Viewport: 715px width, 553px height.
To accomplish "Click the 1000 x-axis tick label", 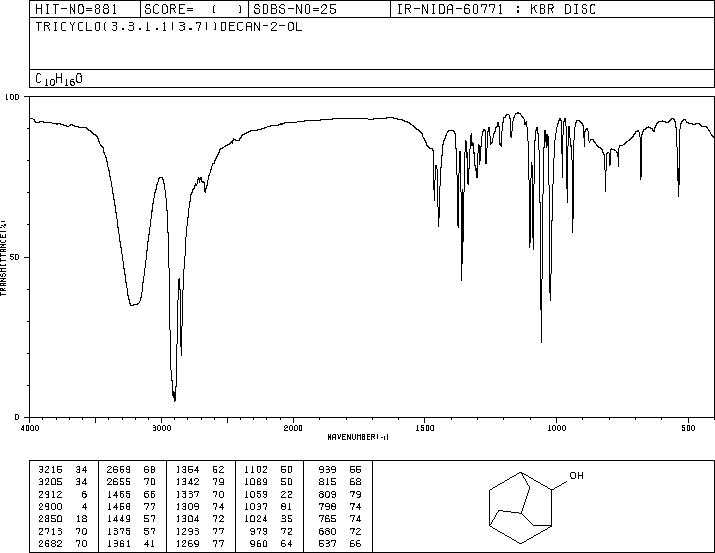I will 557,428.
